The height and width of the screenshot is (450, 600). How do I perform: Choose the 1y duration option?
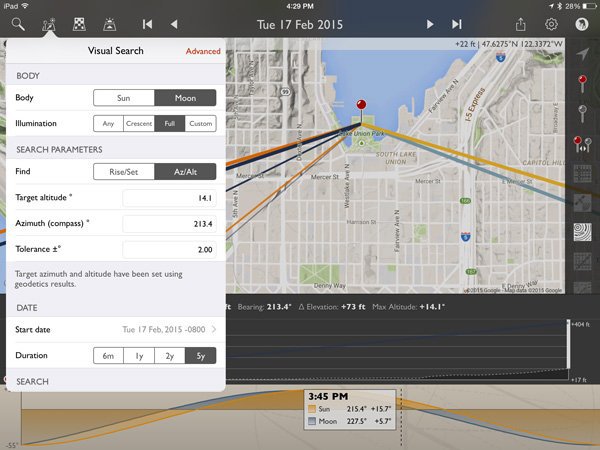[139, 355]
